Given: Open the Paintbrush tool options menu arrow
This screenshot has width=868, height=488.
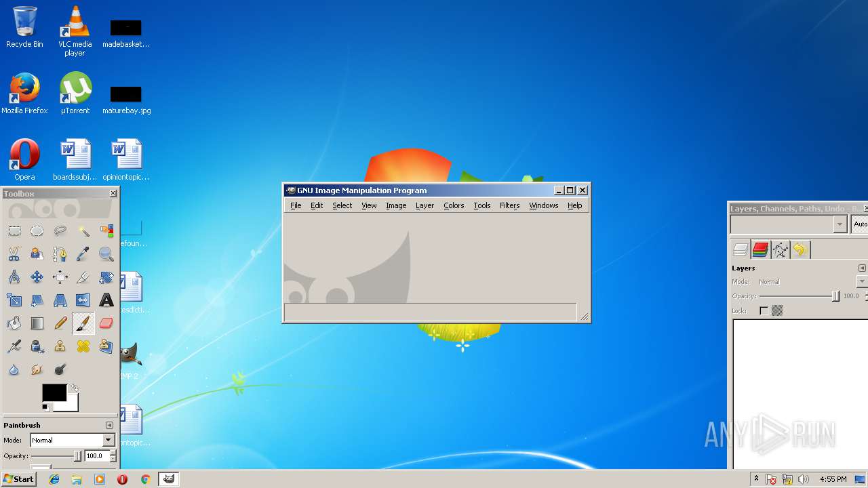Looking at the screenshot, I should point(109,425).
